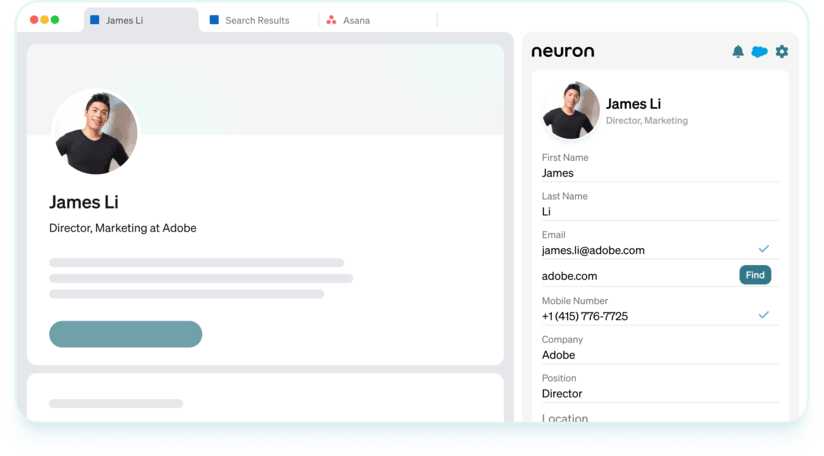Click the blue James Li tab favicon
Screen dimensions: 824x456
[x=95, y=20]
